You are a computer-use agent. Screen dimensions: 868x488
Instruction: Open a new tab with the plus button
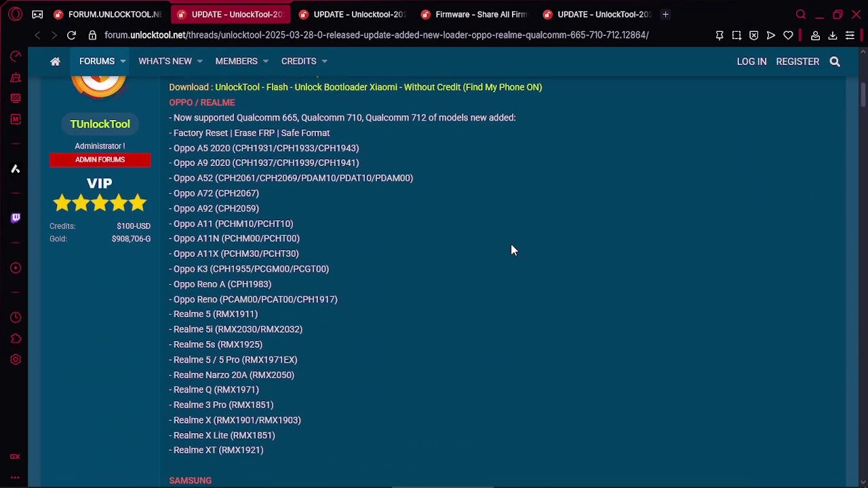coord(665,14)
